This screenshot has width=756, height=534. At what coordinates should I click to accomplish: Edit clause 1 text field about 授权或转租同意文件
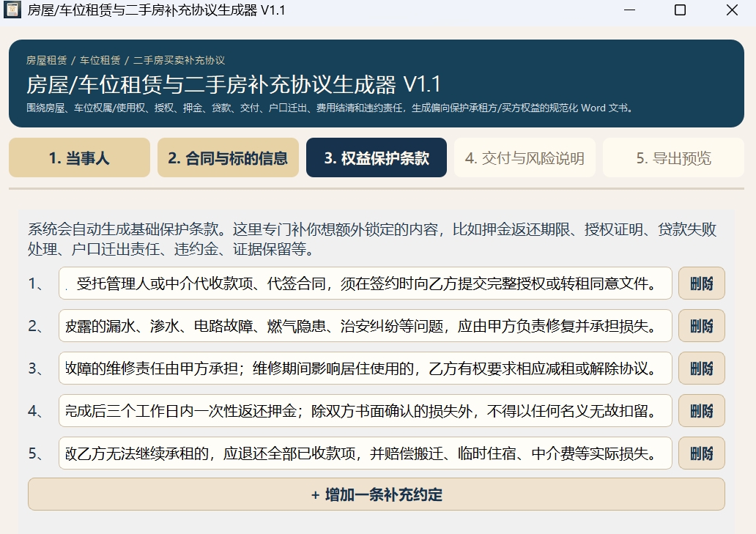366,283
